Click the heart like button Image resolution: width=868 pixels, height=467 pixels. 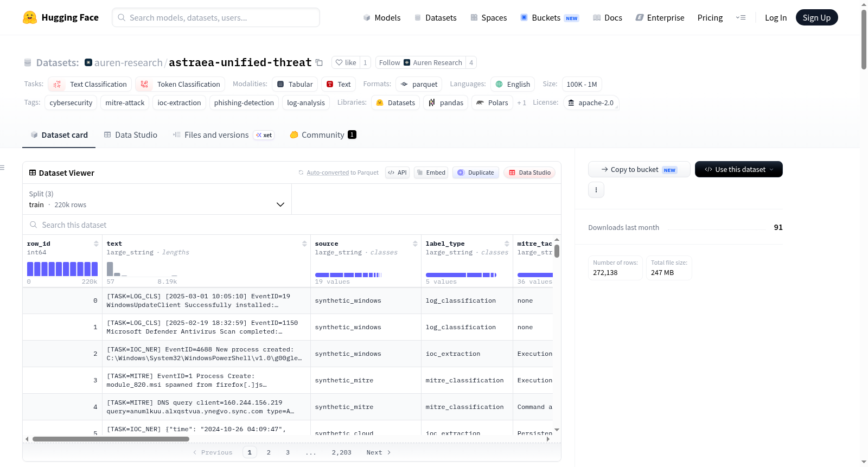[346, 62]
